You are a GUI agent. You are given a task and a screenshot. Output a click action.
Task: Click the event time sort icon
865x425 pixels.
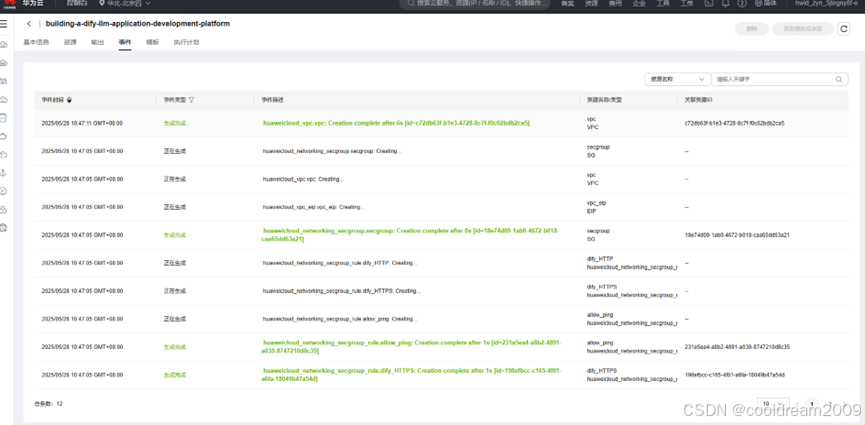69,100
